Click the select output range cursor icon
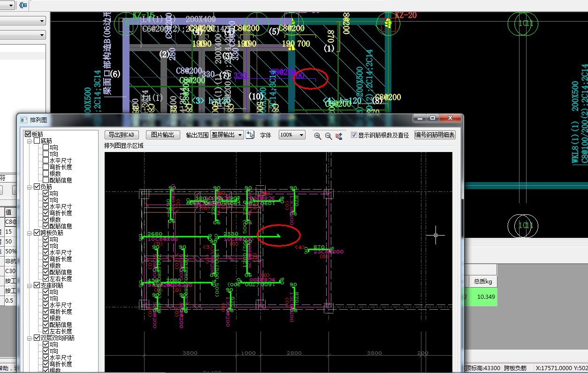Screen dimensions: 588x373 tap(250, 135)
